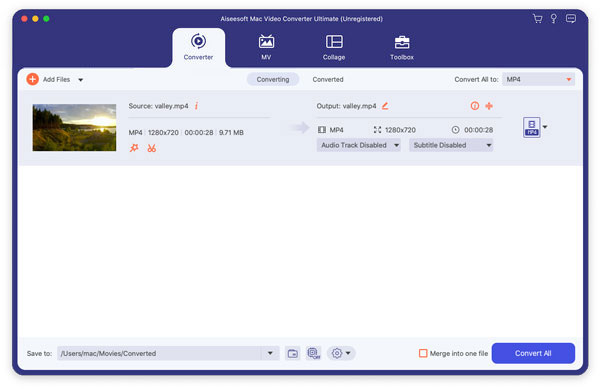Expand the arrow next to settings gear

pos(348,353)
